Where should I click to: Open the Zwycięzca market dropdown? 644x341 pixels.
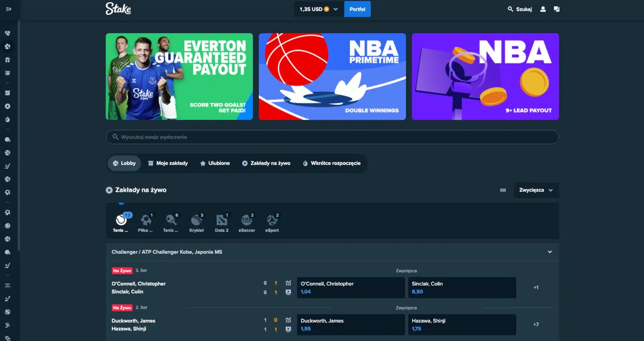coord(536,190)
